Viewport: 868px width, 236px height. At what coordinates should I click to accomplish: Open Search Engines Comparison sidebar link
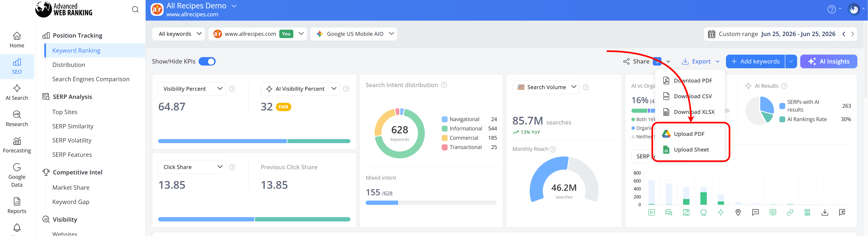[91, 79]
